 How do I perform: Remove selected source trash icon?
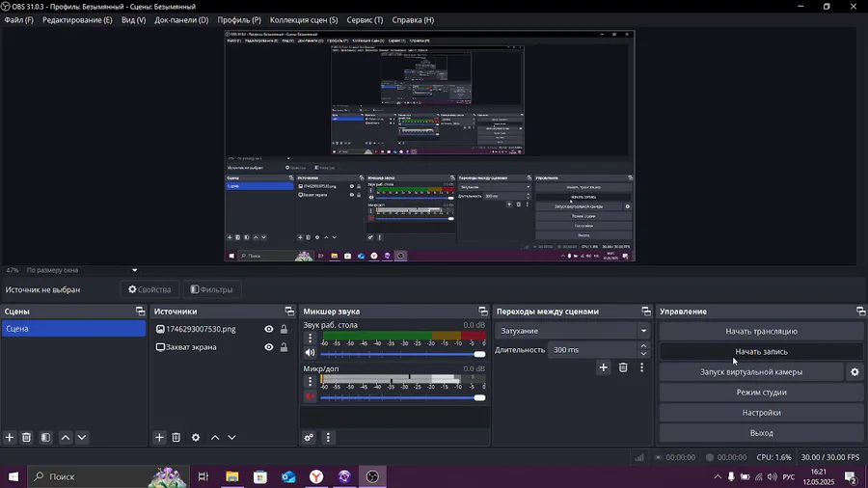coord(176,438)
